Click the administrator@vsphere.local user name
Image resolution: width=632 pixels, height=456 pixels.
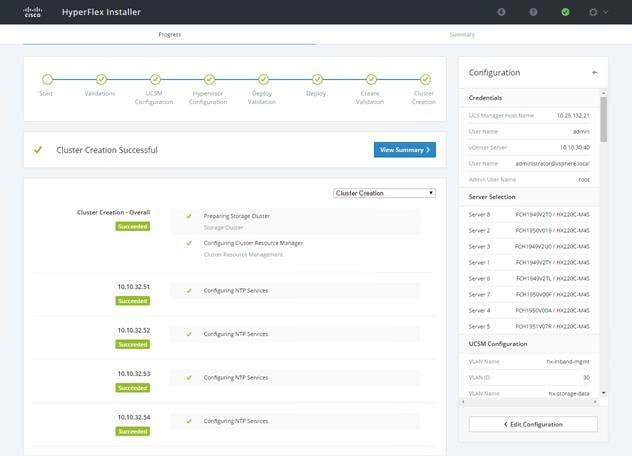pos(552,164)
